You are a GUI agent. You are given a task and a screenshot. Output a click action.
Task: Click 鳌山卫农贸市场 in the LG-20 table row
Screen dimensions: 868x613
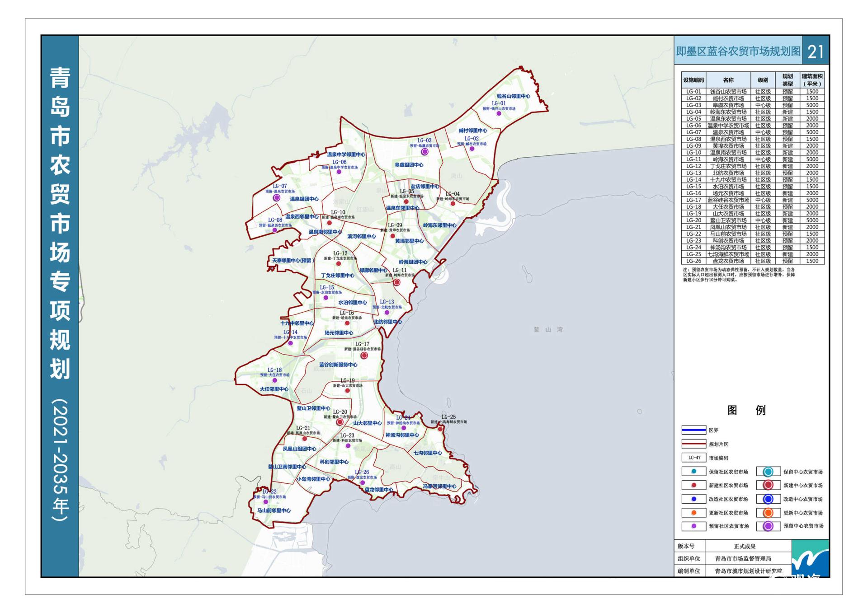coord(728,220)
